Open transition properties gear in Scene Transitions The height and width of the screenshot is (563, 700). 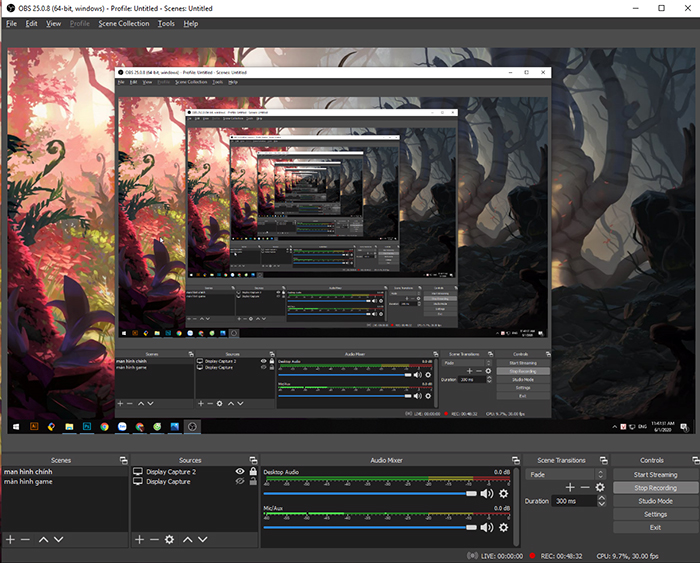[x=600, y=487]
